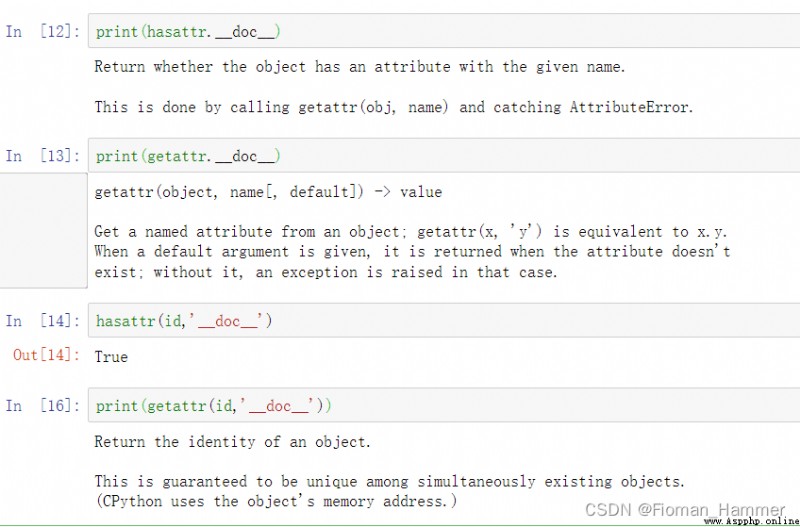
Task: Click the Out[14] output prompt
Action: (x=46, y=355)
